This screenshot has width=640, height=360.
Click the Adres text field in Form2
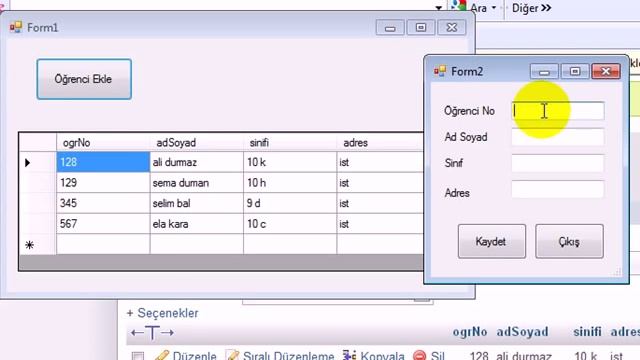pos(558,189)
